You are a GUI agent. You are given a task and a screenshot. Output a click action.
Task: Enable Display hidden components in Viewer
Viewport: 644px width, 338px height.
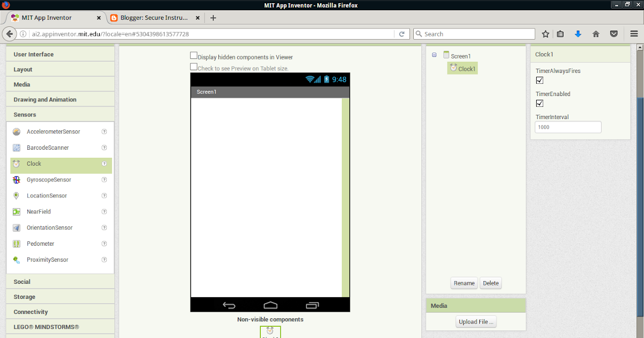tap(193, 55)
